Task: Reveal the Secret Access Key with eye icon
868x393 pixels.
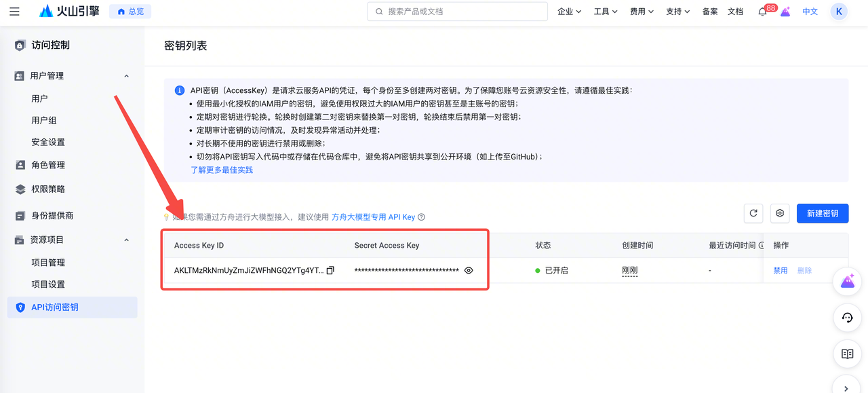Action: tap(468, 270)
